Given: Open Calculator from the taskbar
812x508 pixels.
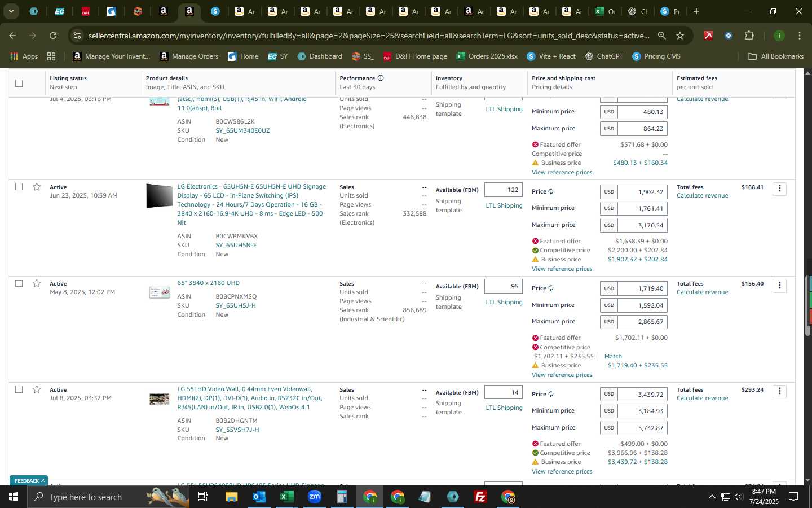Looking at the screenshot, I should 342,497.
